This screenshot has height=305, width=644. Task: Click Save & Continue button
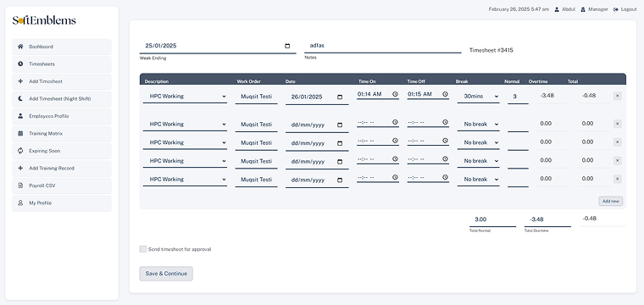click(166, 274)
